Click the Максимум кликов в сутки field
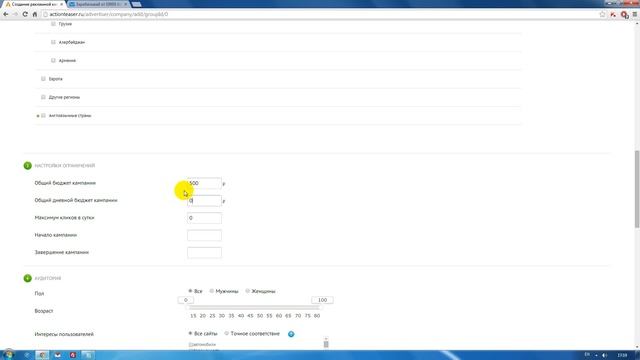The image size is (640, 360). 204,218
